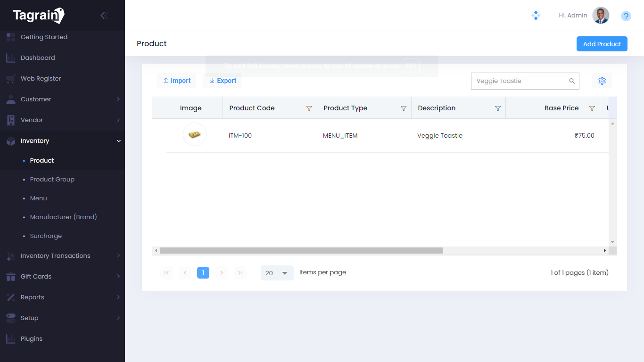Viewport: 644px width, 362px height.
Task: Click the help question mark icon
Action: pyautogui.click(x=626, y=16)
